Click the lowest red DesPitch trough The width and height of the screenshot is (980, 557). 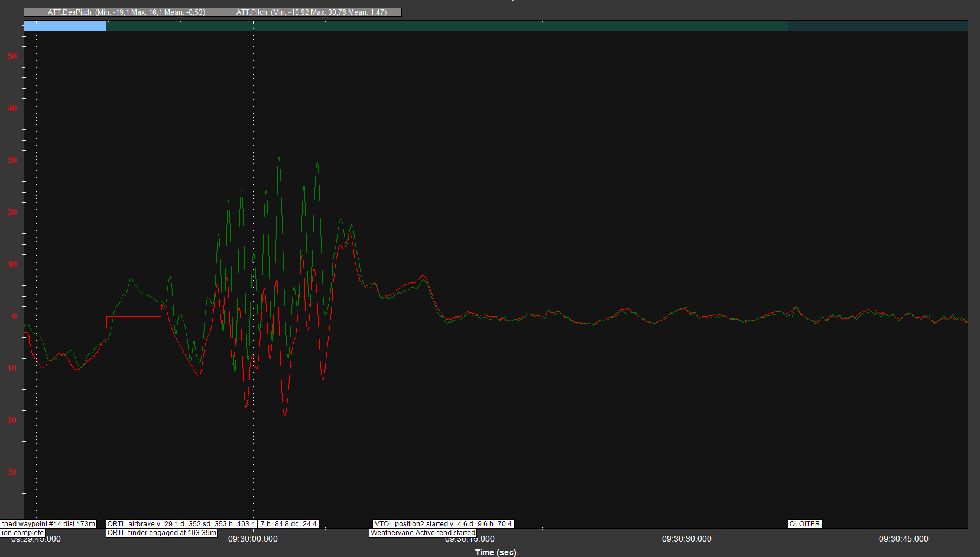pyautogui.click(x=285, y=415)
